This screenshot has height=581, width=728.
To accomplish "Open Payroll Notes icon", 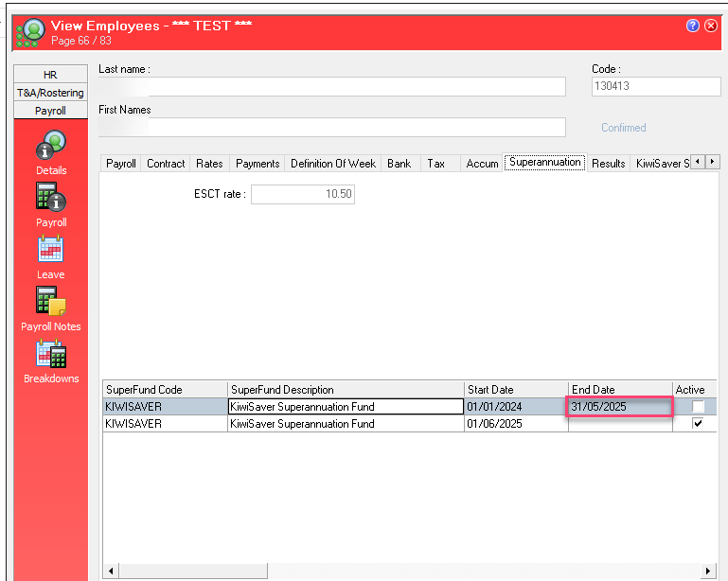I will pos(51,302).
